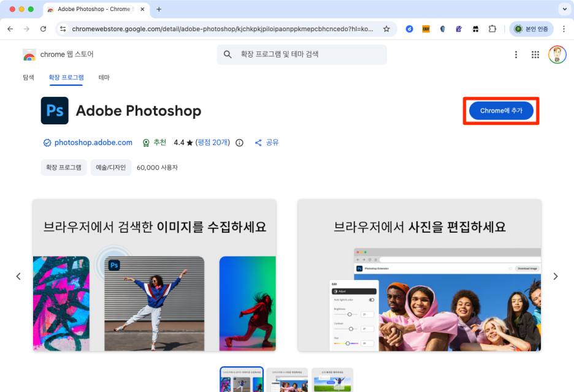Click the 60,000 사용자 text
The width and height of the screenshot is (574, 392).
point(157,167)
